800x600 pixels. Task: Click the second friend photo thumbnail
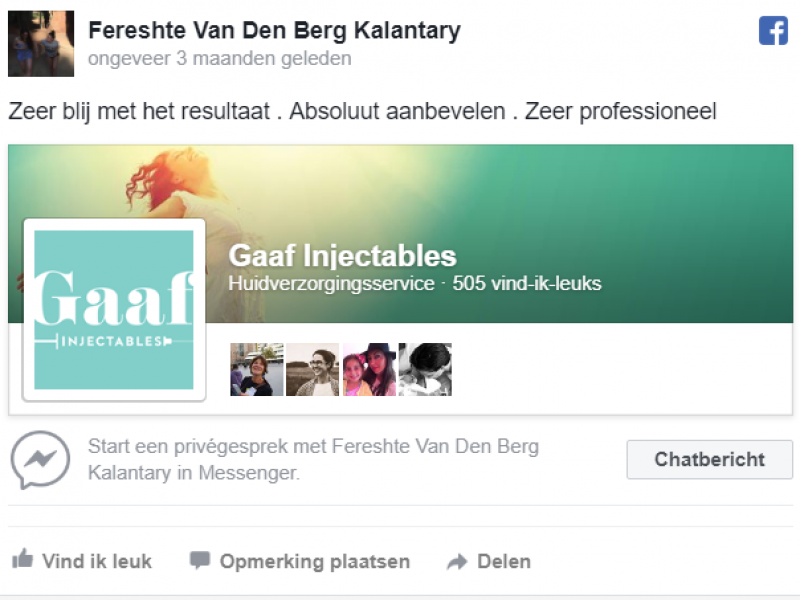point(312,370)
